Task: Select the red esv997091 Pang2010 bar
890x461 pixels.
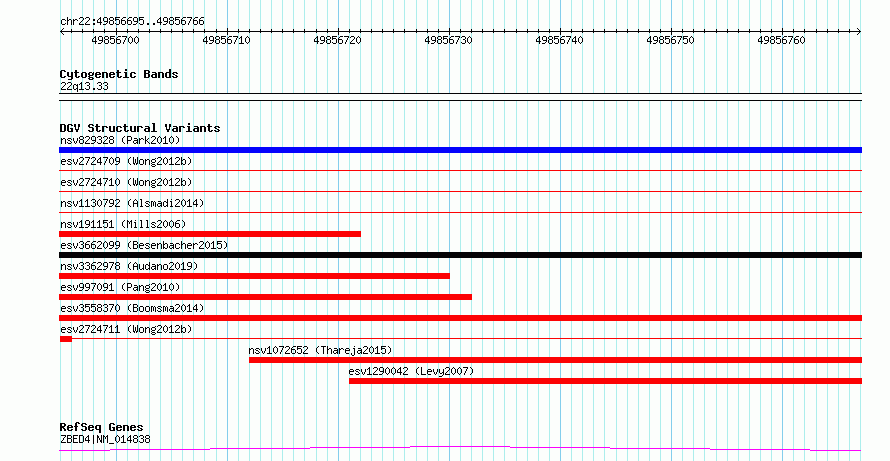Action: pos(266,297)
